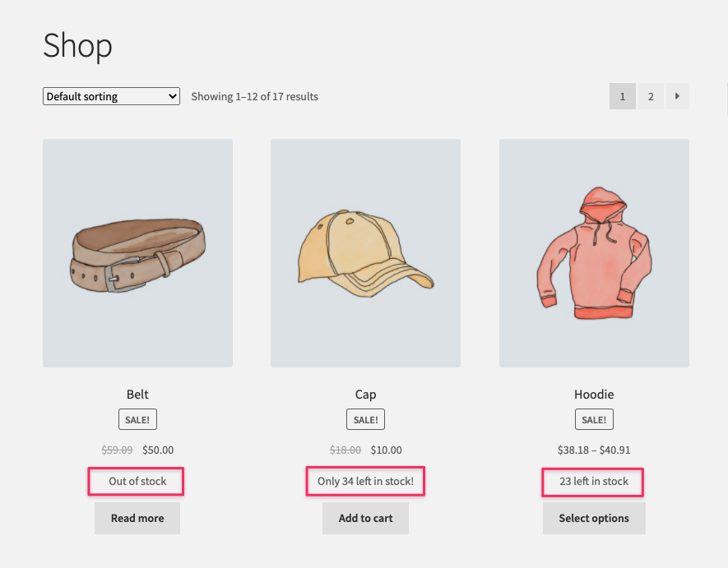
Task: Go to page 2 of results
Action: click(x=650, y=96)
